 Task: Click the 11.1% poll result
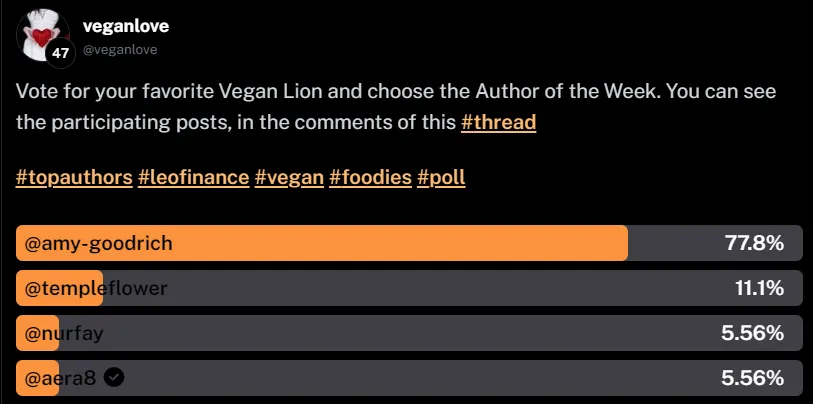pyautogui.click(x=759, y=289)
